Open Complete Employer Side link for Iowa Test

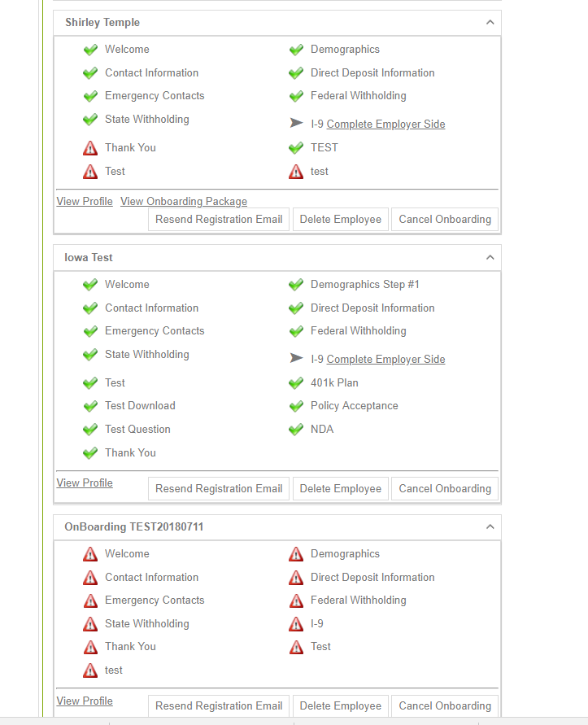[386, 360]
